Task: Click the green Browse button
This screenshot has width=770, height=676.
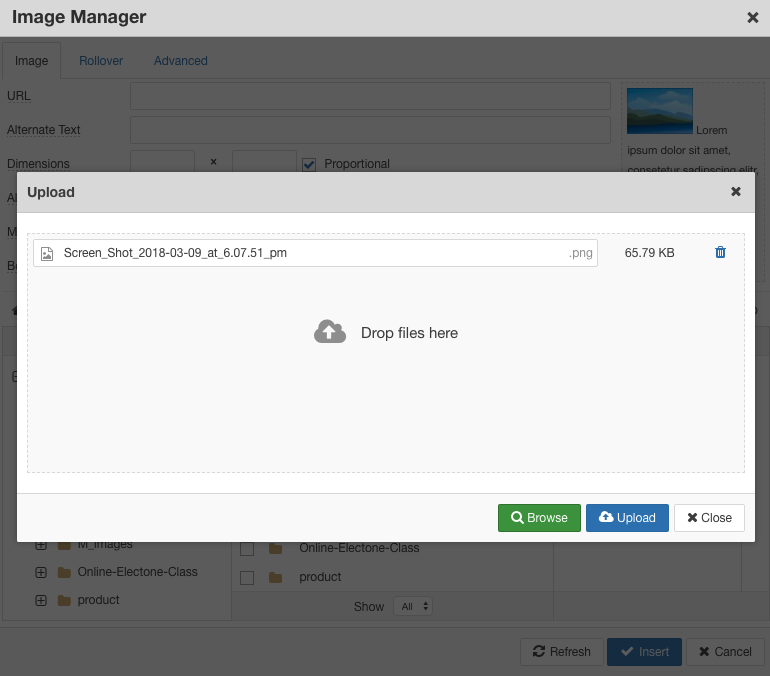Action: pyautogui.click(x=539, y=518)
